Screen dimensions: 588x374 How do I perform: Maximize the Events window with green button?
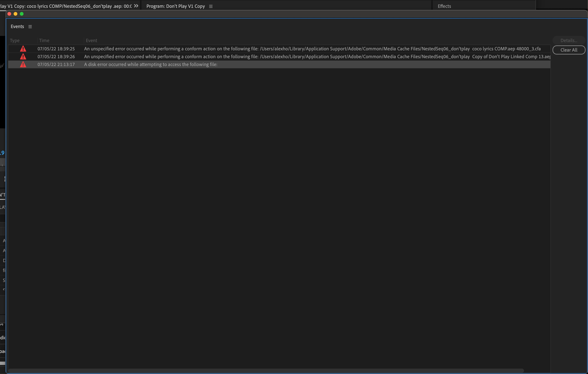coord(22,14)
